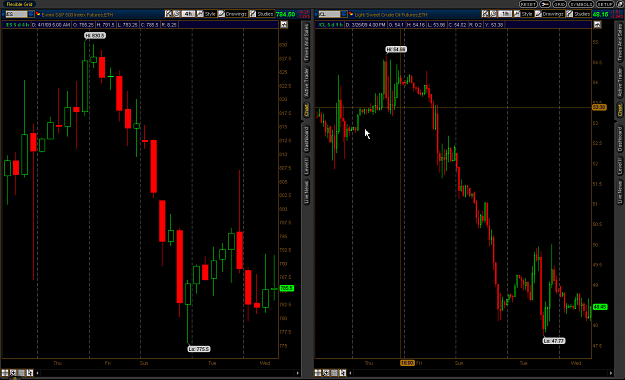Click the SYMBOLS button at top right
Image resolution: width=625 pixels, height=380 pixels.
coord(581,4)
